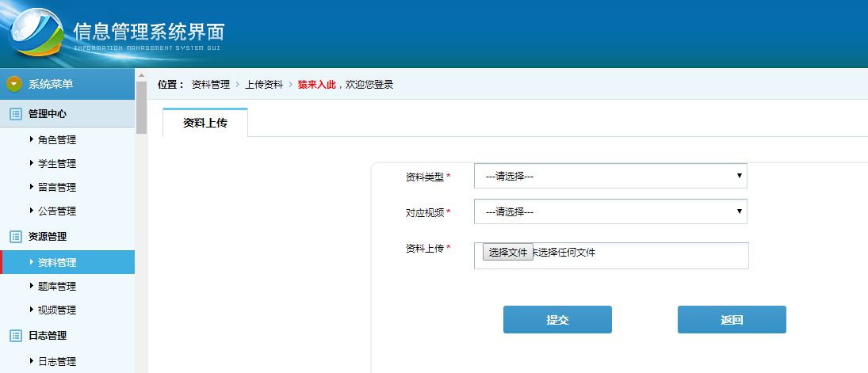Viewport: 868px width, 373px height.
Task: Submit the form with 提交
Action: (x=557, y=320)
